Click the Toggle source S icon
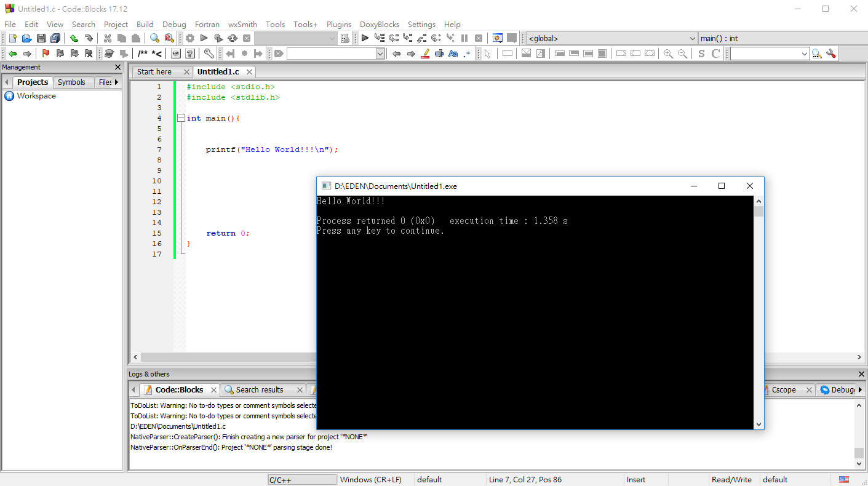 (x=702, y=54)
